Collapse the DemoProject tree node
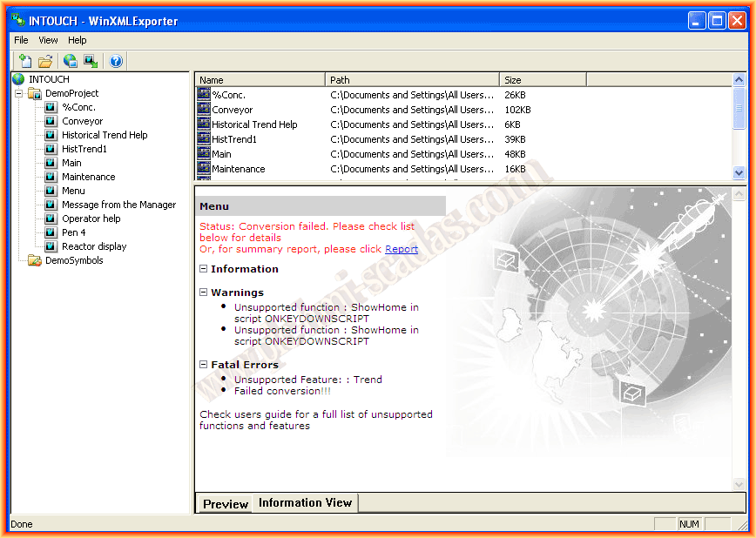The width and height of the screenshot is (756, 538). click(19, 93)
